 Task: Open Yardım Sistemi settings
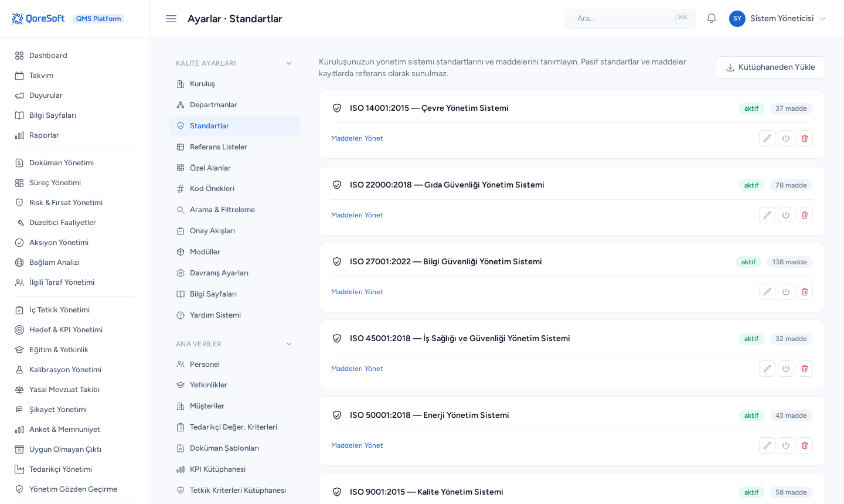(234, 315)
